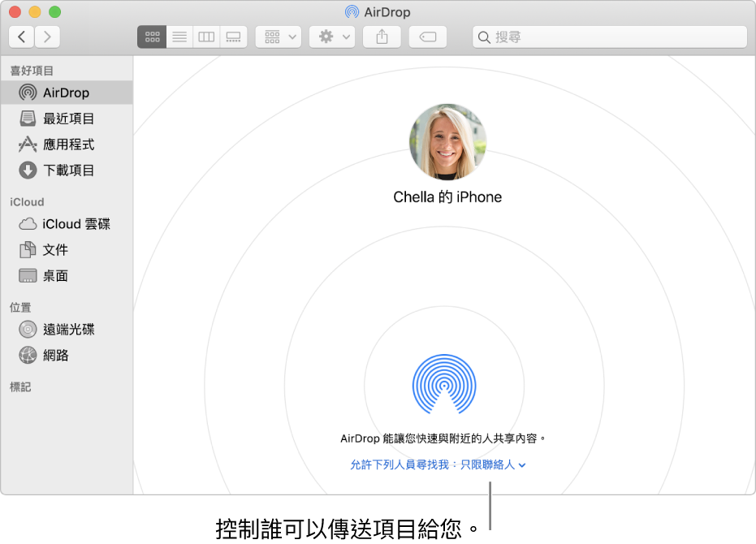This screenshot has width=756, height=544.
Task: Open 桌面 in the sidebar
Action: point(67,276)
